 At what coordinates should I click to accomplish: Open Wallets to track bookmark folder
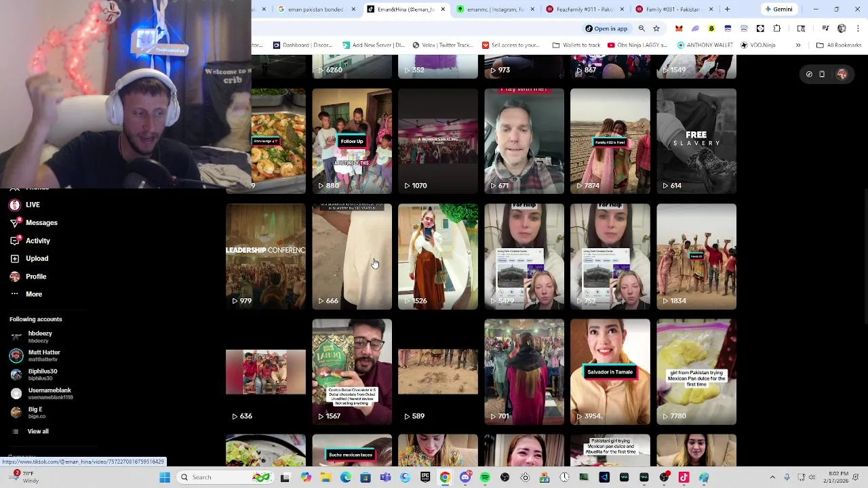coord(576,45)
